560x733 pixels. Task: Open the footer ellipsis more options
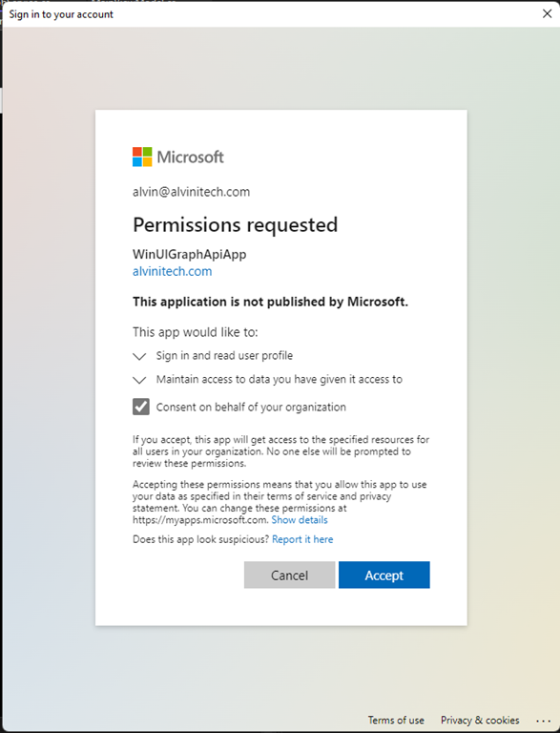543,721
